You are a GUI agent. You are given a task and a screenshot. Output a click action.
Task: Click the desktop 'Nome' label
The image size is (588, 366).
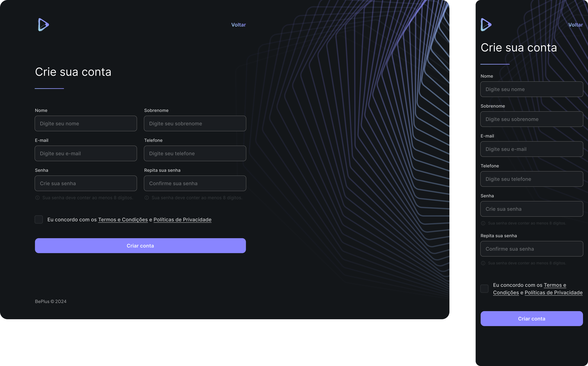coord(41,110)
